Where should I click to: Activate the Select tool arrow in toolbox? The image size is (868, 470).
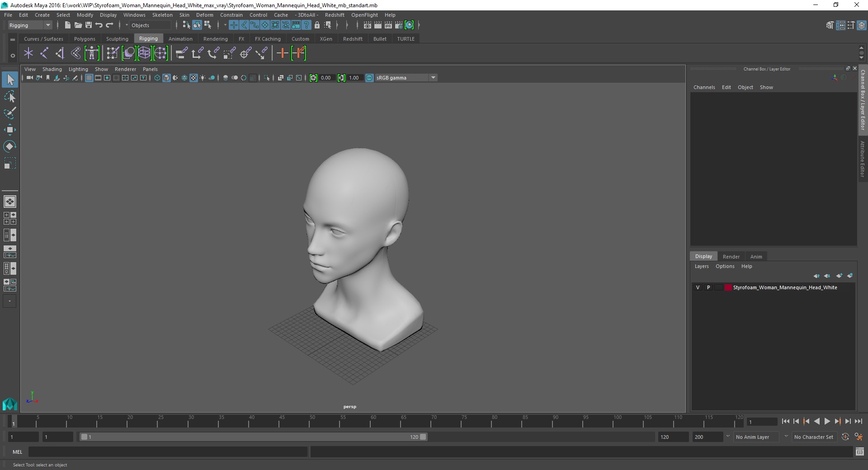point(10,80)
